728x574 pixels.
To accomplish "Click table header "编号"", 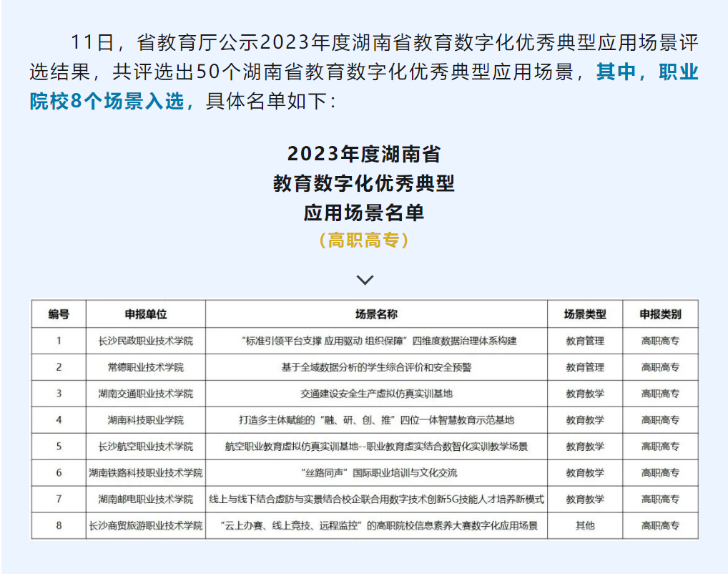I will (x=59, y=314).
